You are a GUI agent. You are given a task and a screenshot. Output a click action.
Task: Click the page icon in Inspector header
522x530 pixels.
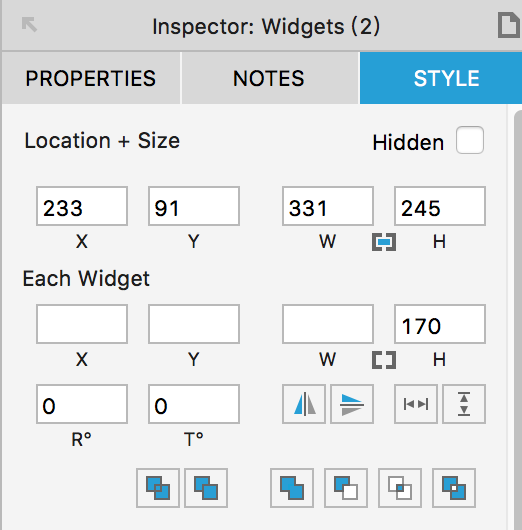coord(509,25)
